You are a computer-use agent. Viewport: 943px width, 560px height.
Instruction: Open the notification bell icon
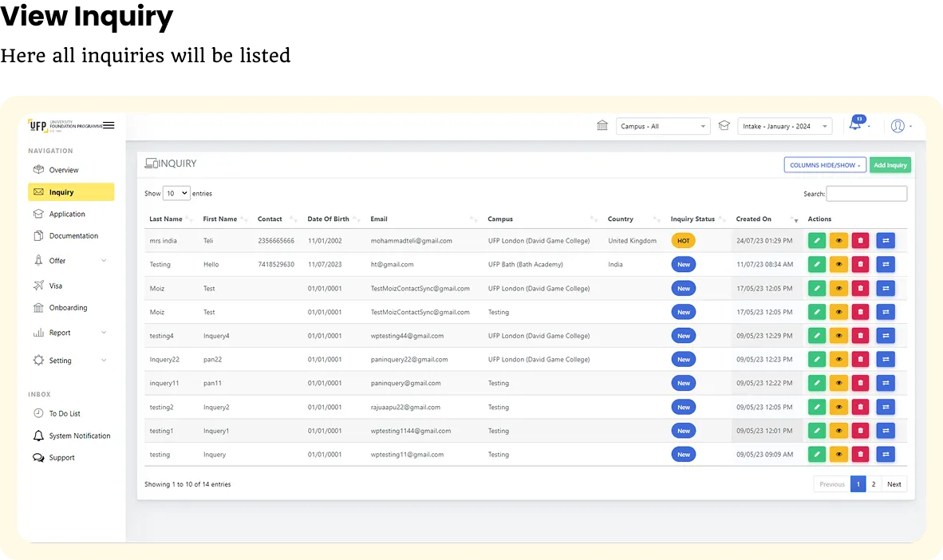pyautogui.click(x=856, y=124)
